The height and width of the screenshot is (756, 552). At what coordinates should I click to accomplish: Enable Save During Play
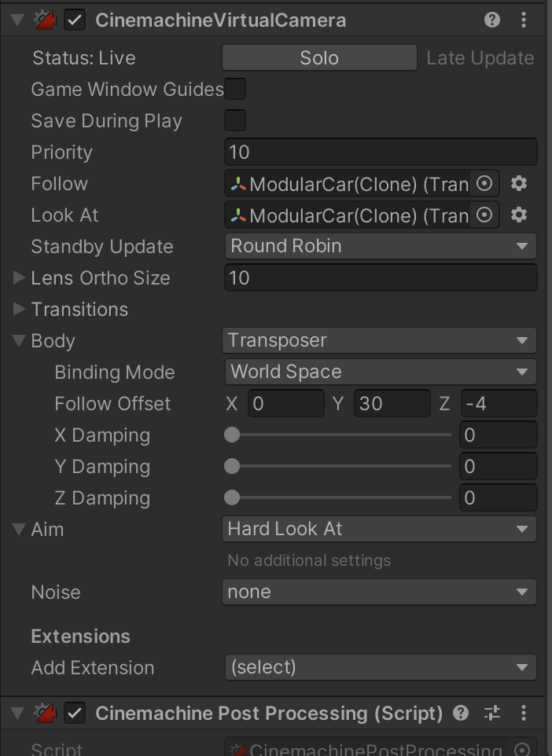click(x=234, y=120)
